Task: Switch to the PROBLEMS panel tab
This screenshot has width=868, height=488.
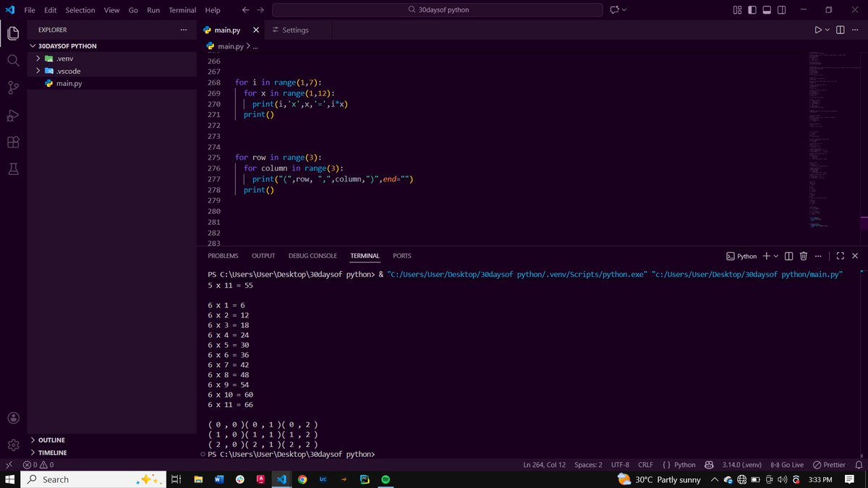Action: click(223, 256)
